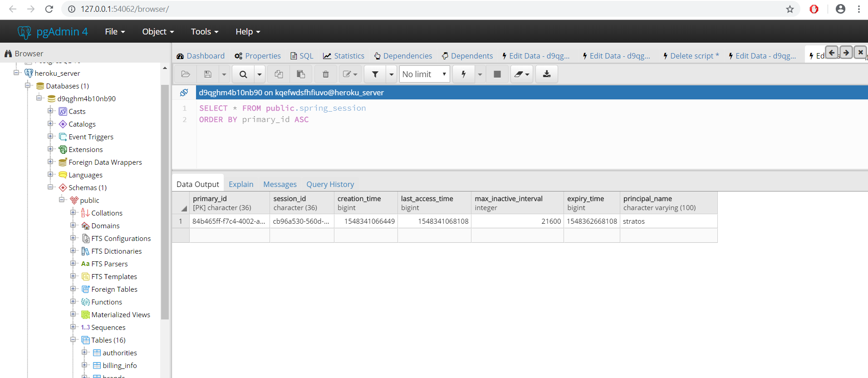Click the Paste rows icon
Viewport: 868px width, 378px height.
pyautogui.click(x=300, y=74)
